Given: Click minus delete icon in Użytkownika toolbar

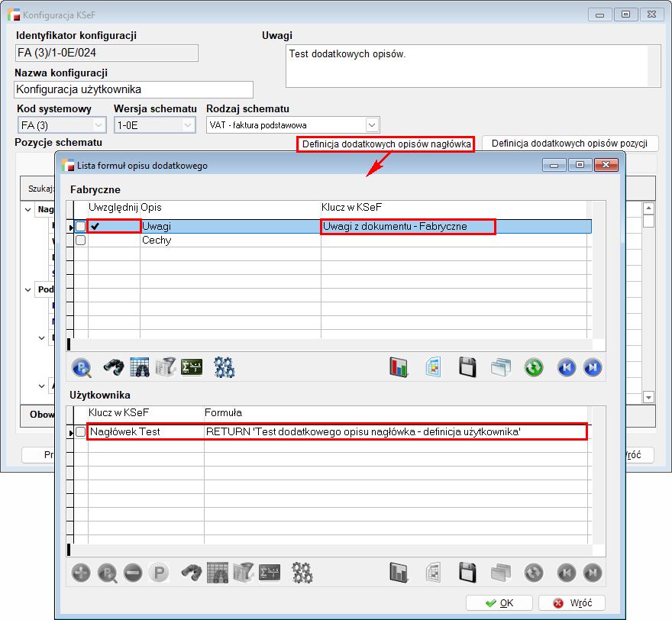Looking at the screenshot, I should pos(133,573).
